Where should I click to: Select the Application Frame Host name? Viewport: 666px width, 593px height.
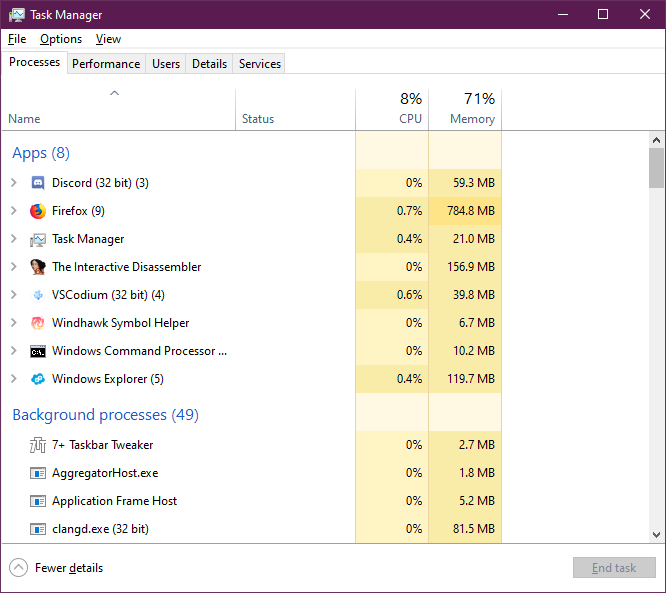pyautogui.click(x=114, y=501)
